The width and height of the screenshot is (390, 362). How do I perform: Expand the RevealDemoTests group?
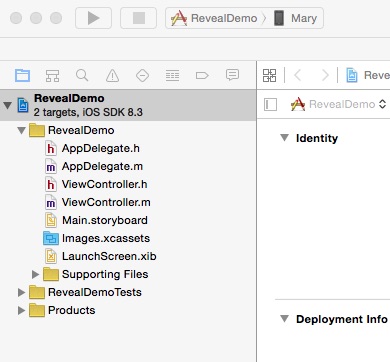[21, 292]
